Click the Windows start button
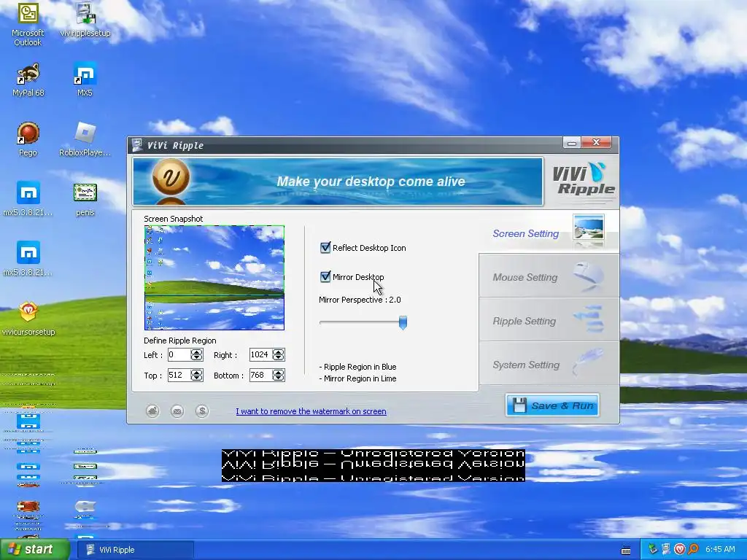747x560 pixels. (x=34, y=550)
